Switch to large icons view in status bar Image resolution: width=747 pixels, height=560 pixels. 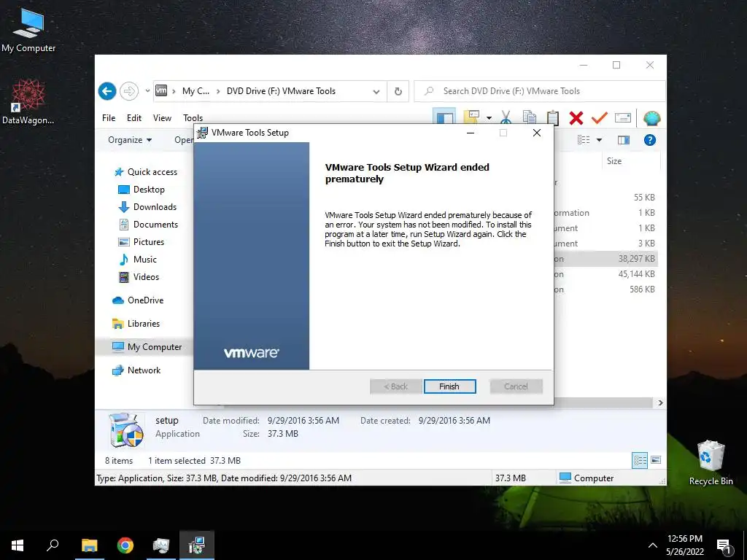tap(656, 460)
